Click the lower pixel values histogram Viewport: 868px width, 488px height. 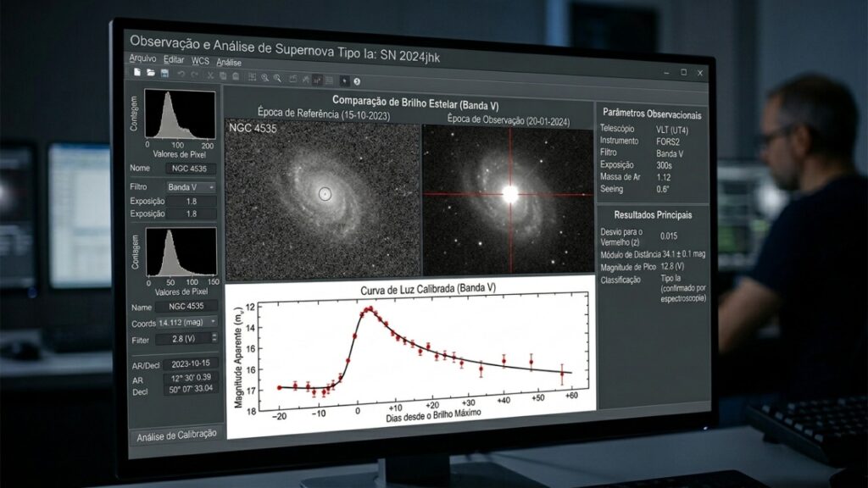[x=181, y=252]
